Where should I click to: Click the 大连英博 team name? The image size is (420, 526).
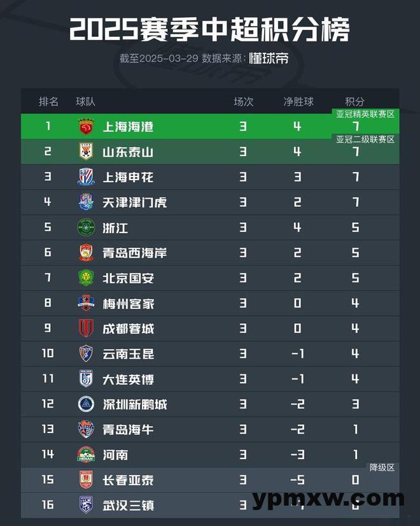(x=129, y=379)
